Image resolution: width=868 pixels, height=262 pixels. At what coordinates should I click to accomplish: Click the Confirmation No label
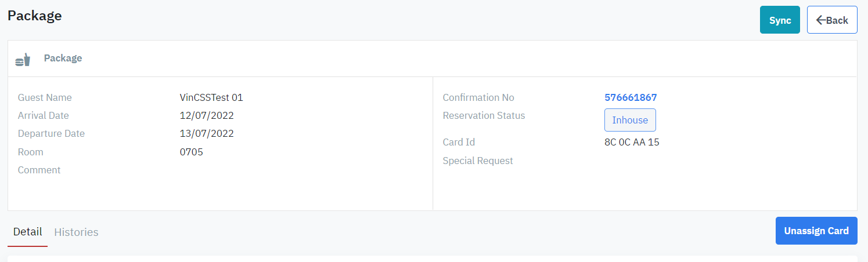coord(478,97)
